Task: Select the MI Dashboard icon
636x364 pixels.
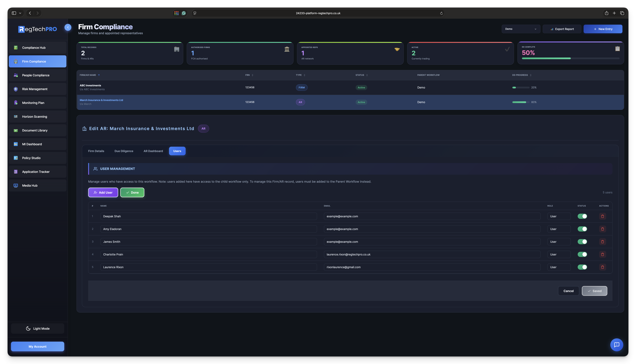Action: tap(16, 144)
